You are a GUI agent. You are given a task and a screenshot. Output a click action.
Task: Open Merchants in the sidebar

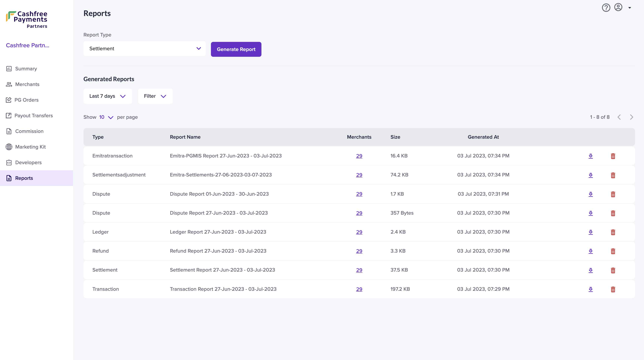point(27,84)
